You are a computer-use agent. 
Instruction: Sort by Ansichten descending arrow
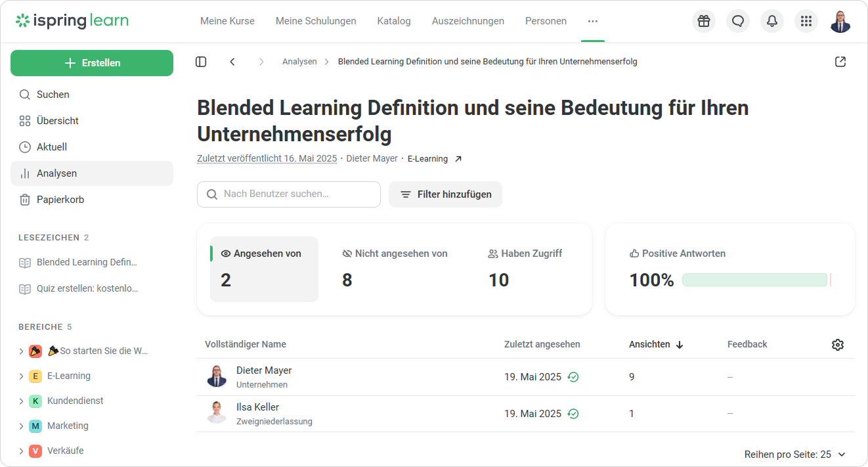tap(680, 345)
